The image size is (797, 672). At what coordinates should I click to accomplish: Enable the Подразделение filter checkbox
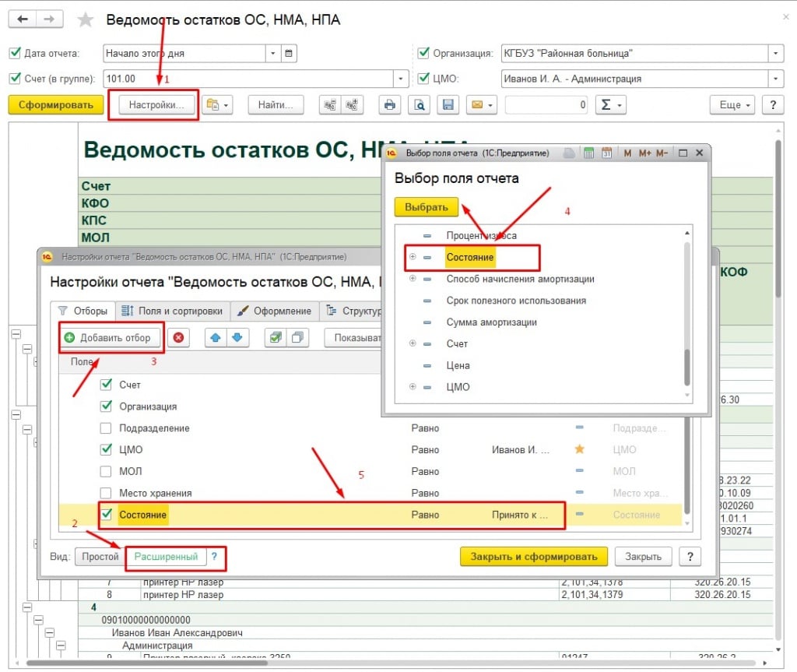tap(106, 428)
